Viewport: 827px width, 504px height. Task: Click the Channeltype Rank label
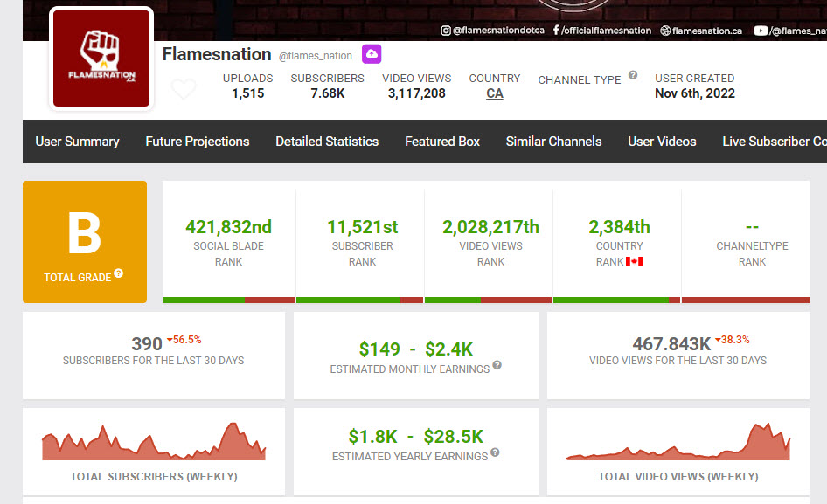pyautogui.click(x=752, y=253)
